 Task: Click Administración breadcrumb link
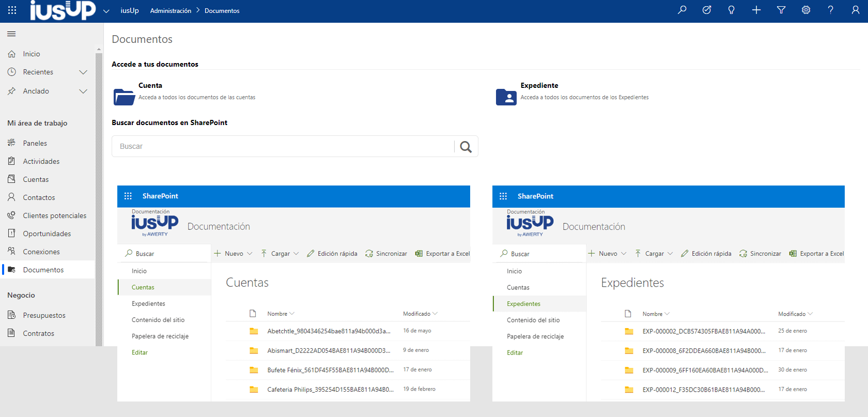point(171,11)
